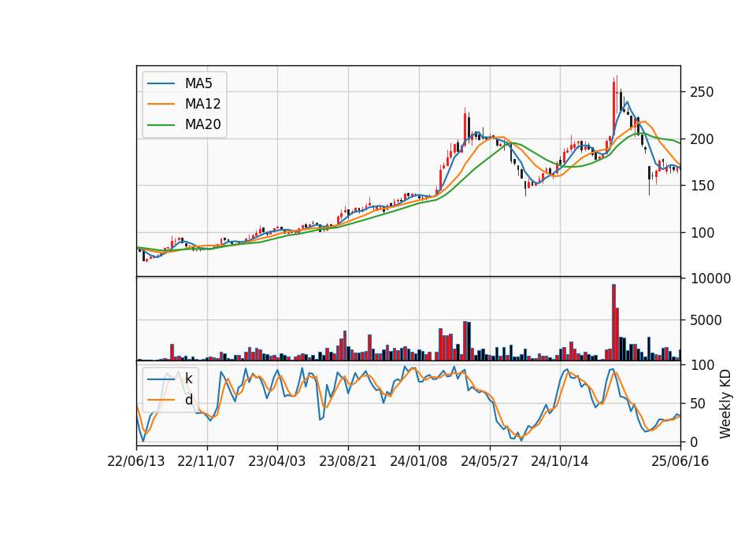Click the 5000 volume axis label
The height and width of the screenshot is (543, 756).
pos(706,320)
